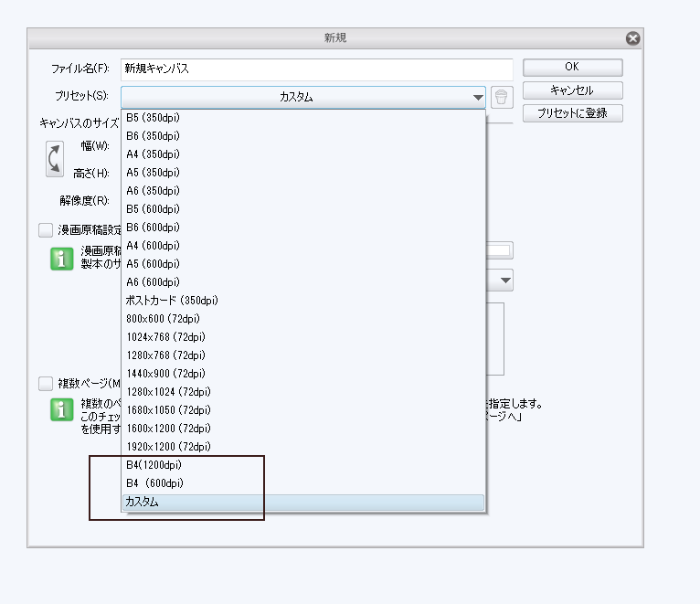Select 1280x1024 (72dpi) preset
This screenshot has height=604, width=700.
[x=303, y=392]
